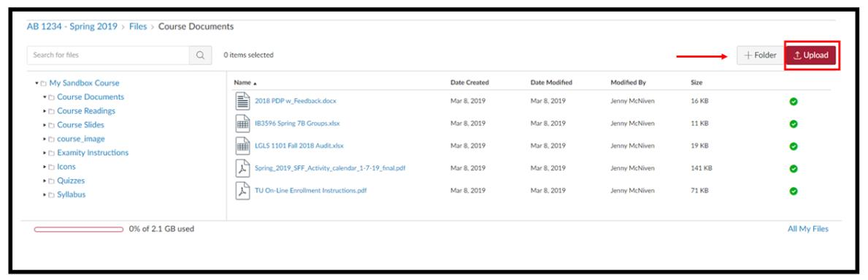
Task: Expand the Syllabus folder arrow
Action: tap(45, 195)
